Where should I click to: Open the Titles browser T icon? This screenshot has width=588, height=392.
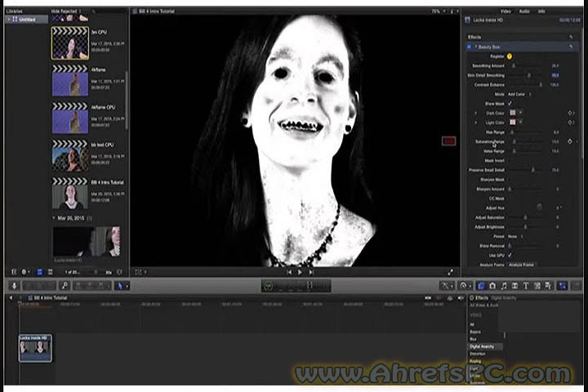(526, 286)
